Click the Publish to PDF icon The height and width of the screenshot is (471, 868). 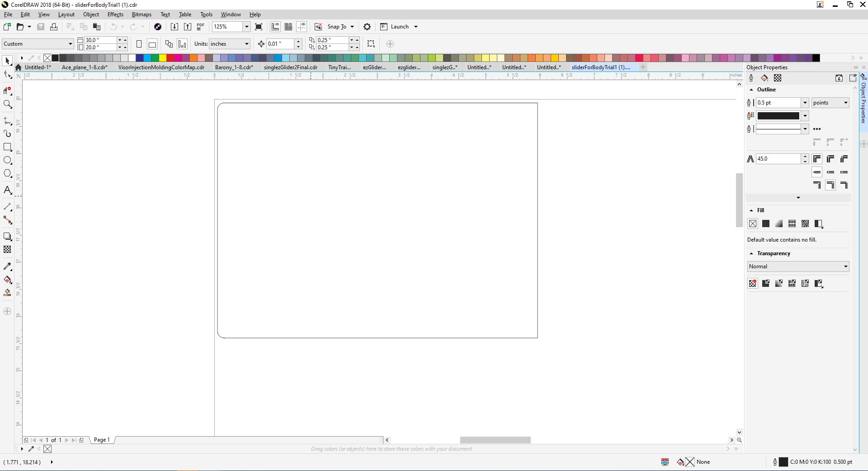[201, 27]
